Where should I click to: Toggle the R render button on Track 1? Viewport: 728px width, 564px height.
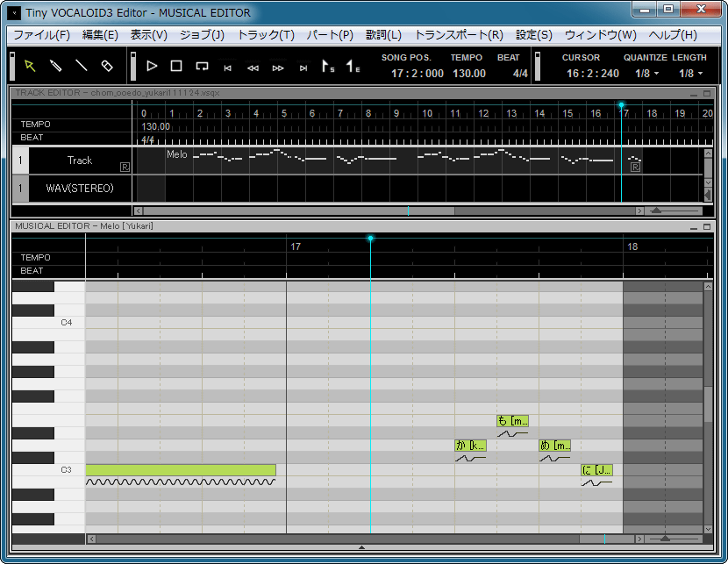[x=125, y=168]
